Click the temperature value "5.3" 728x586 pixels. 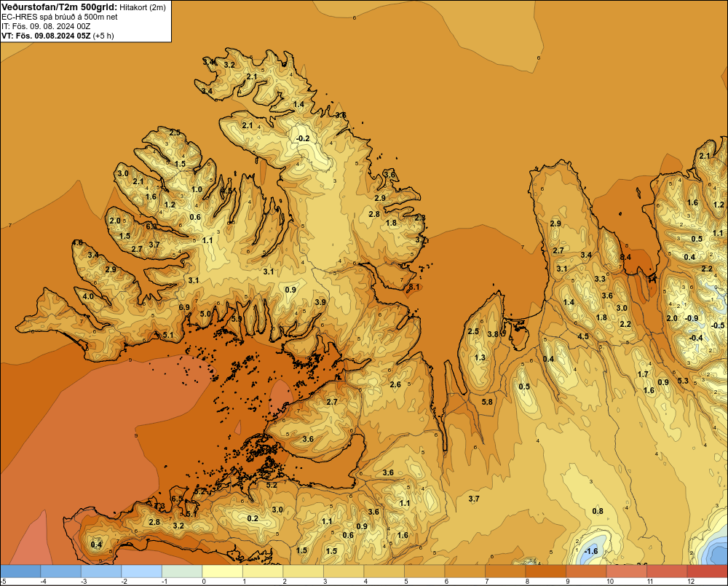click(x=683, y=381)
